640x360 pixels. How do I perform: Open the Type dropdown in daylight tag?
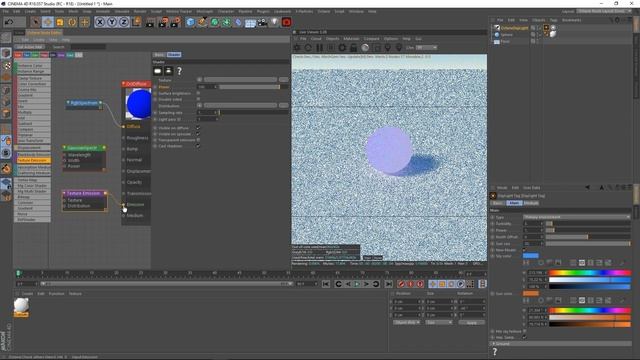(x=577, y=217)
